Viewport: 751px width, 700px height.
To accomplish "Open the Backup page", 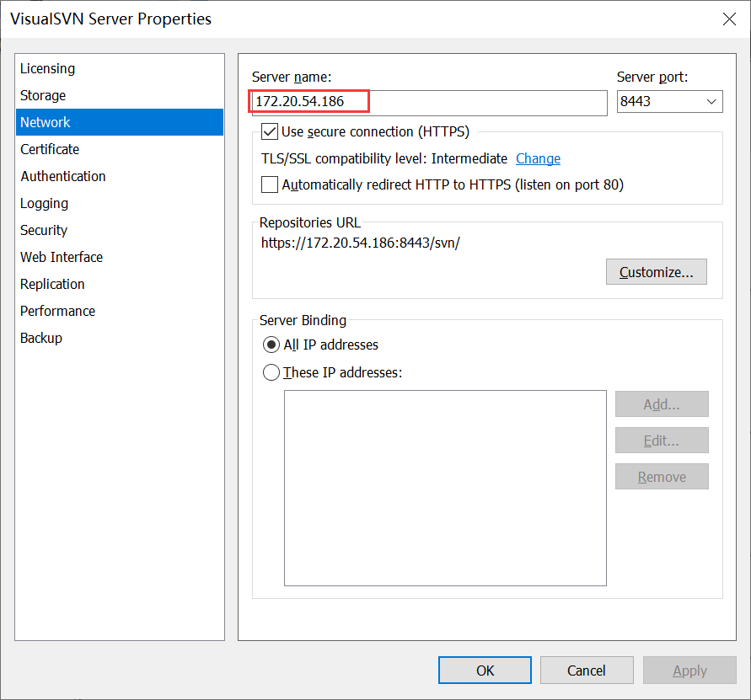I will click(119, 338).
